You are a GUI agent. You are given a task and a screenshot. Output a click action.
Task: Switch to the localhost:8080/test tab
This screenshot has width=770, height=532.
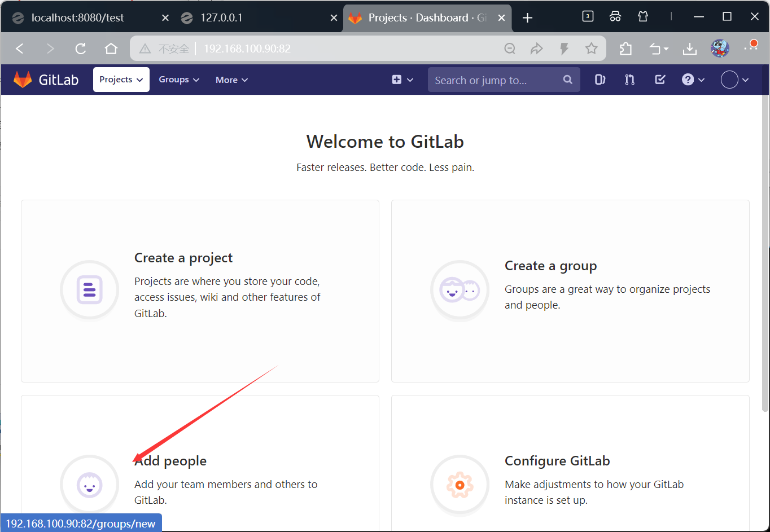[89, 17]
